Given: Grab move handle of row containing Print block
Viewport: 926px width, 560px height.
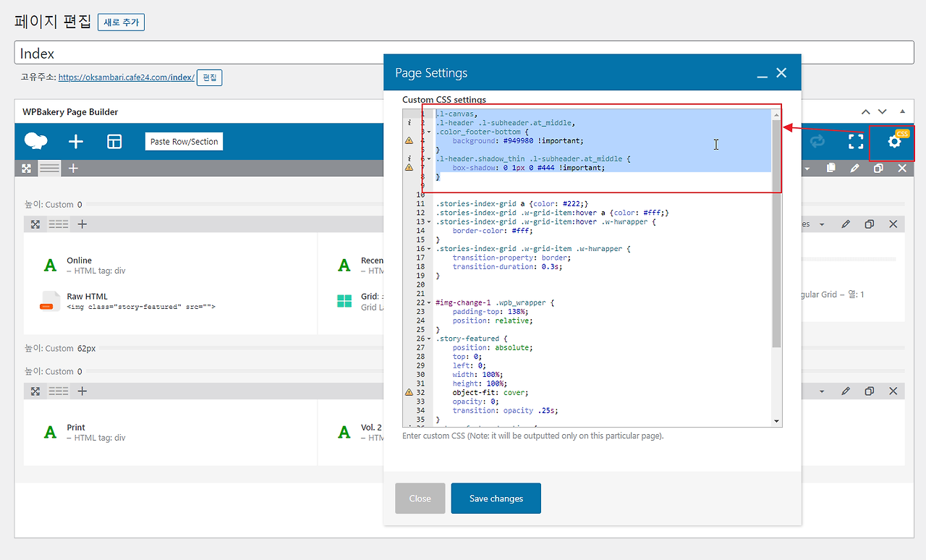Looking at the screenshot, I should click(35, 391).
